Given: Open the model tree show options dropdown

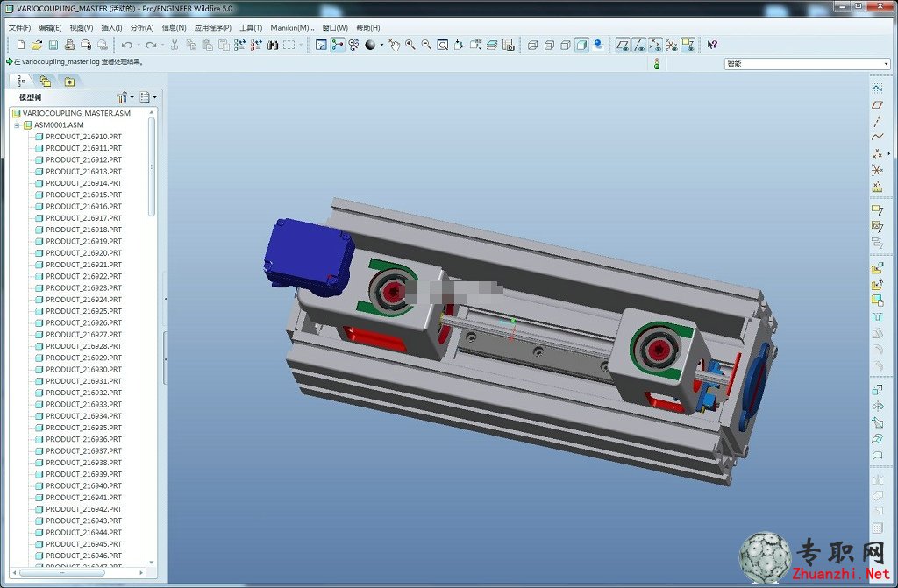Looking at the screenshot, I should pos(148,97).
